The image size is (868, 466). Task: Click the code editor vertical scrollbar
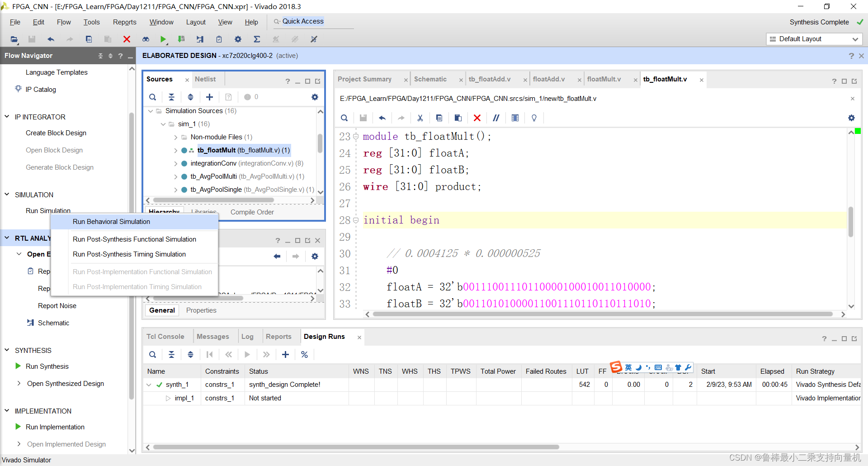coord(851,223)
